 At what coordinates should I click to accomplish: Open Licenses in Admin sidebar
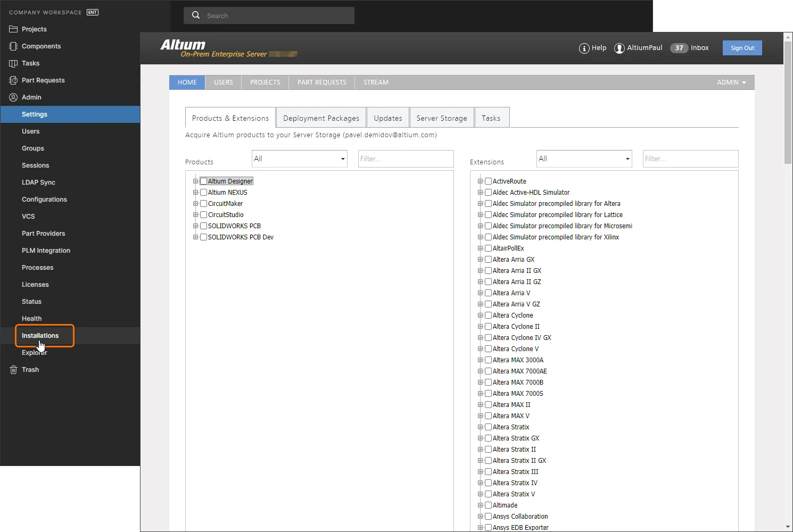pyautogui.click(x=35, y=285)
